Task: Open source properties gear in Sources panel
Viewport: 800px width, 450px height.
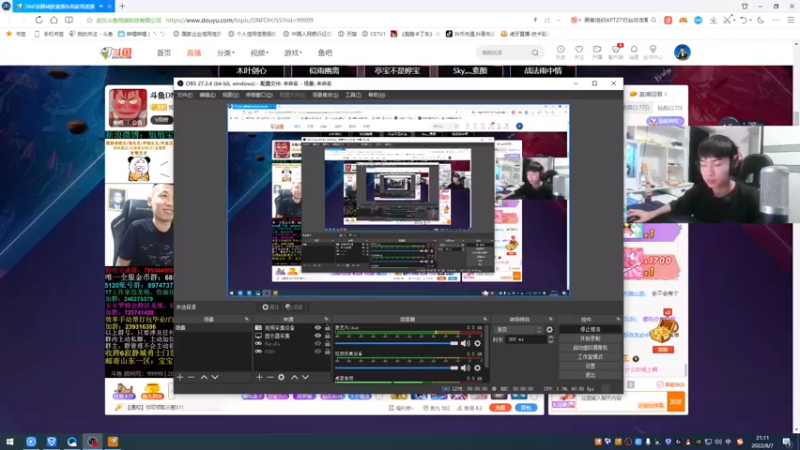Action: point(281,377)
